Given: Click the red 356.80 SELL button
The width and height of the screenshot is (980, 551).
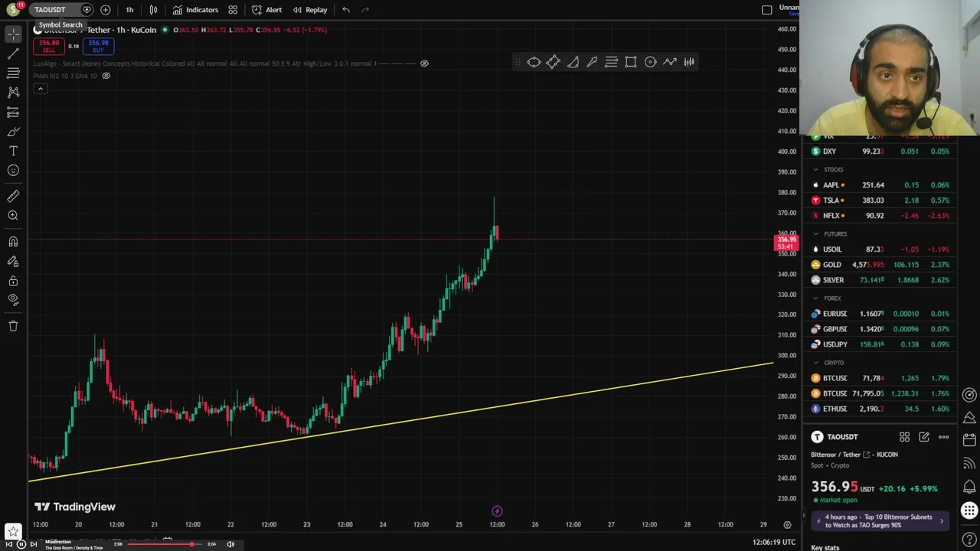Looking at the screenshot, I should click(x=48, y=46).
